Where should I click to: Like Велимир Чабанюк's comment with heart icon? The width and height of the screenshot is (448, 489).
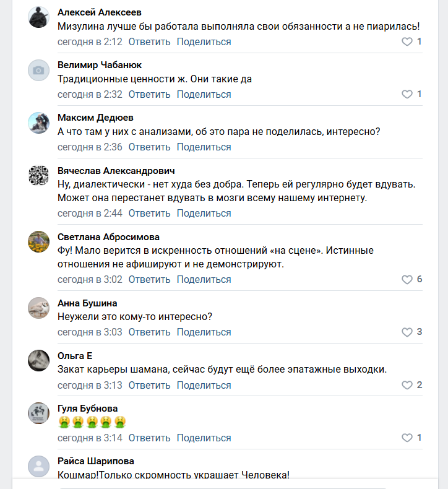(x=407, y=95)
